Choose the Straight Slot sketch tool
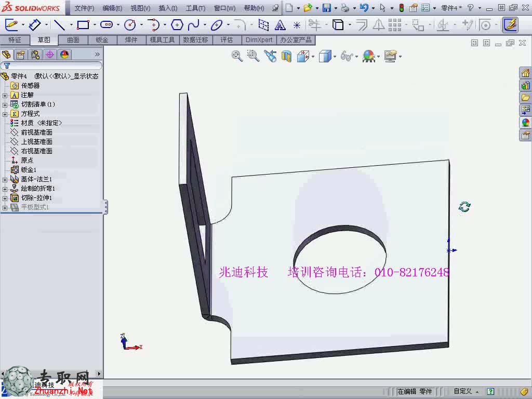 pos(107,25)
